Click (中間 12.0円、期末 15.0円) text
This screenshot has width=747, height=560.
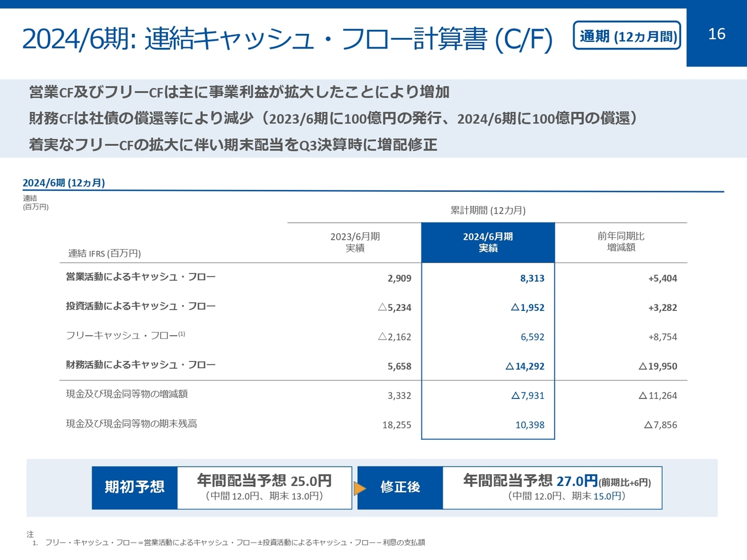(x=567, y=496)
